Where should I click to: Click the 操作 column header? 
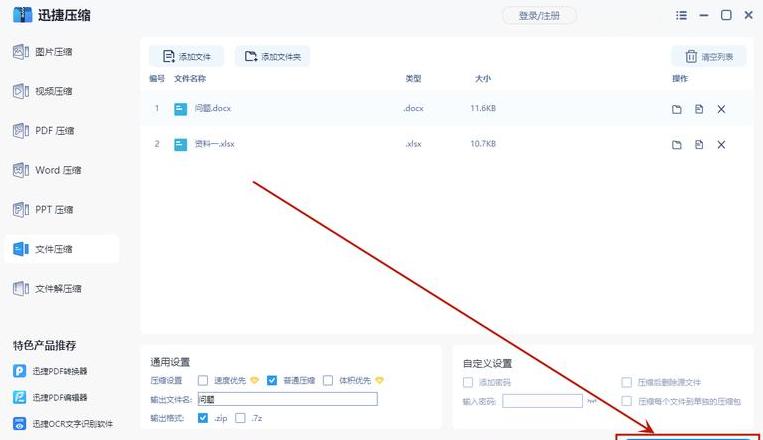[680, 78]
